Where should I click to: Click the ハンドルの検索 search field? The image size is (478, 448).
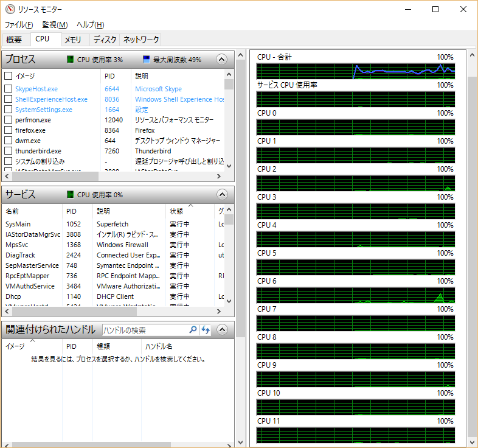[145, 330]
